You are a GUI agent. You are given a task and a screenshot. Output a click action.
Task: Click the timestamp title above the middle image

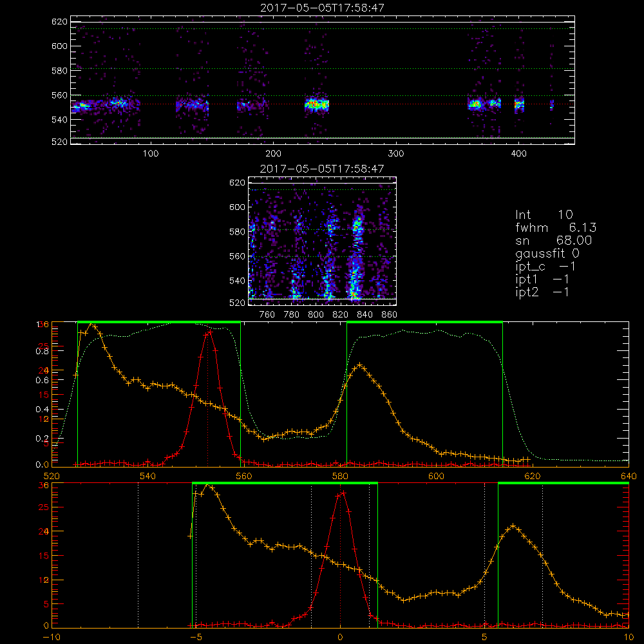tap(322, 169)
